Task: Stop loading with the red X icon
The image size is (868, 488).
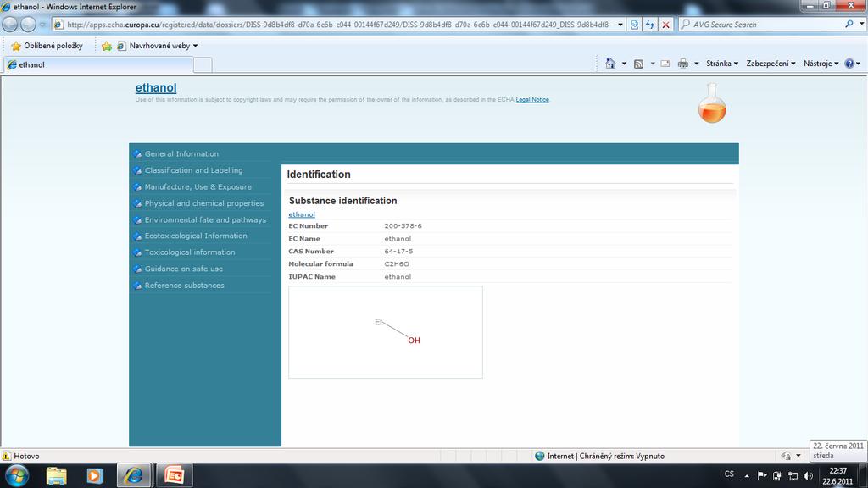Action: point(666,25)
